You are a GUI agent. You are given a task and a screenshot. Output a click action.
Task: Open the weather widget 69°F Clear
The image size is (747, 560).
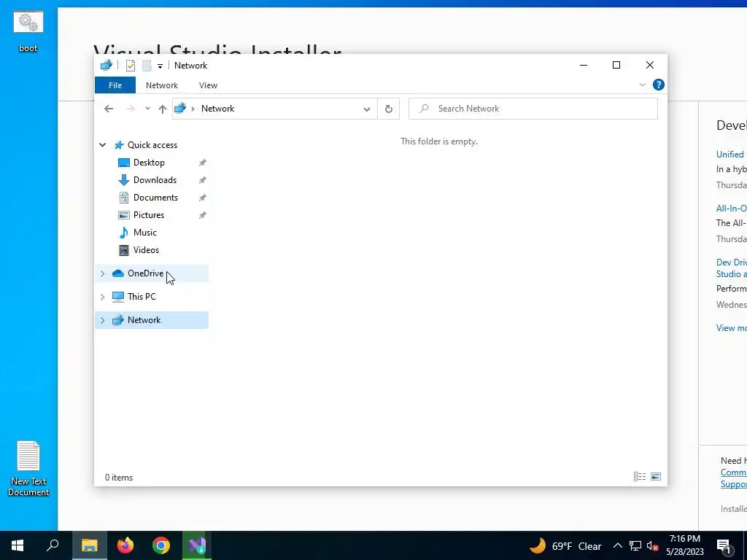(x=565, y=545)
